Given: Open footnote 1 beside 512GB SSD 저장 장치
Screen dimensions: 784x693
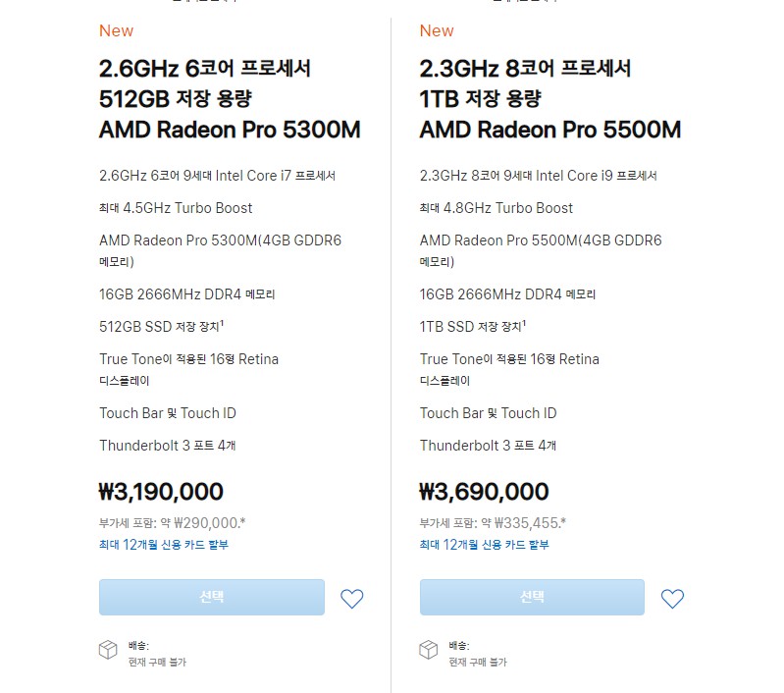Looking at the screenshot, I should pyautogui.click(x=222, y=323).
